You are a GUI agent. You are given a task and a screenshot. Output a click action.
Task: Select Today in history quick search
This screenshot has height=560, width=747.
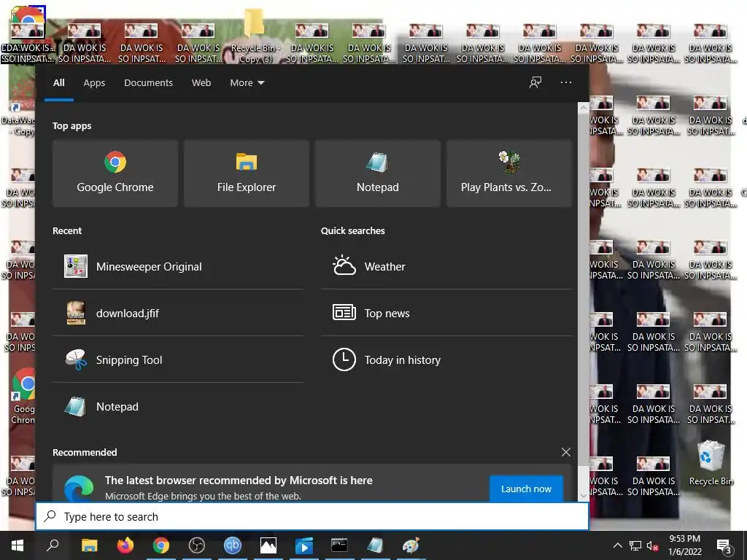pos(446,360)
